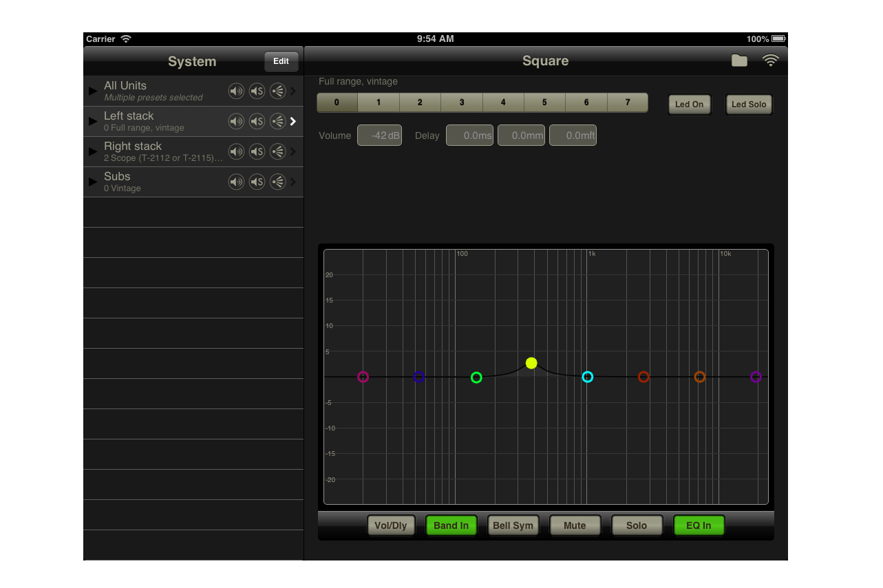Screen dimensions: 883x588
Task: Expand the Left stack row
Action: pos(294,121)
